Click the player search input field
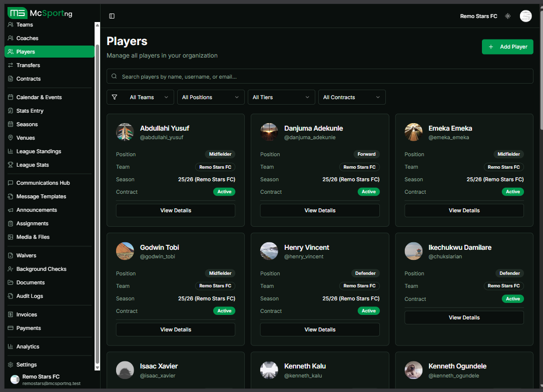 (320, 76)
